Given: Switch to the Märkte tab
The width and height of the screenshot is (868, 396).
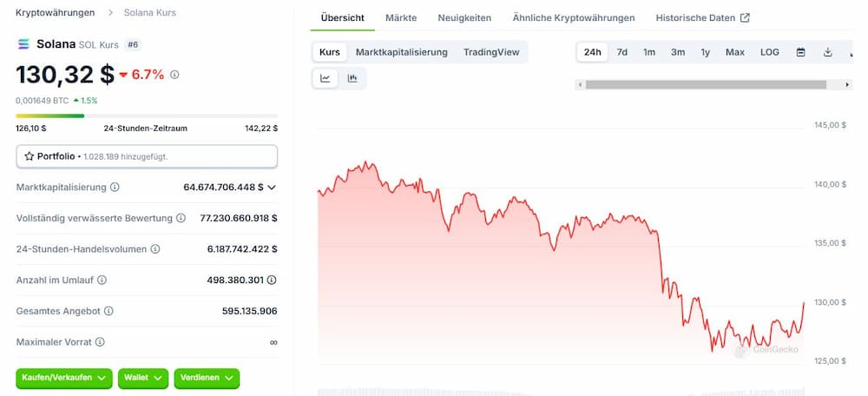Looking at the screenshot, I should [x=401, y=17].
